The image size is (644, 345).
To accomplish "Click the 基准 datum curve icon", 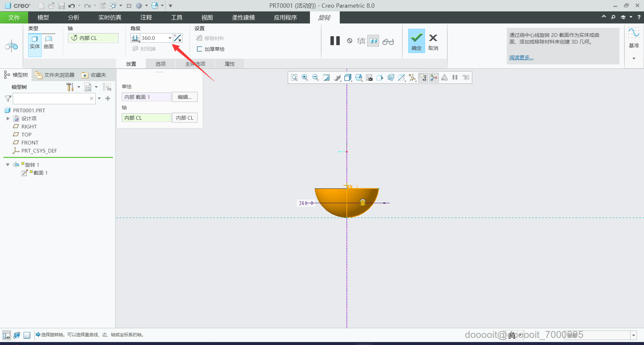I will [x=634, y=33].
